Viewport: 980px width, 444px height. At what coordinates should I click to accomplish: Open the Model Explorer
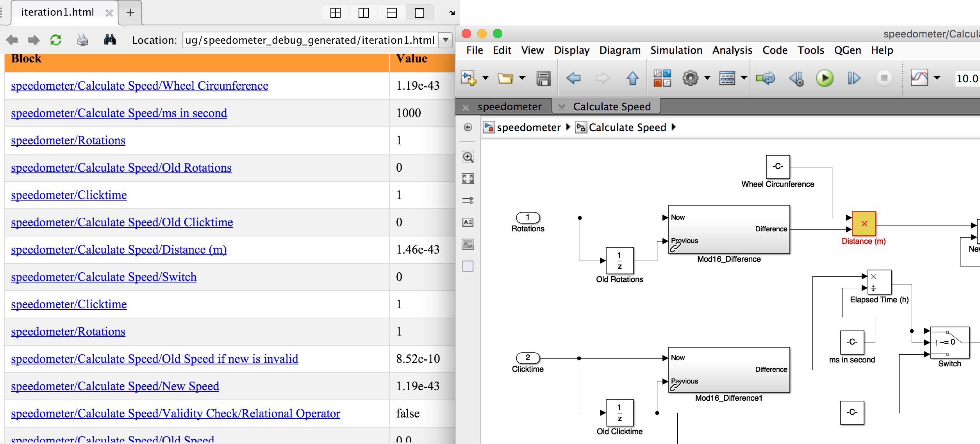pos(727,78)
